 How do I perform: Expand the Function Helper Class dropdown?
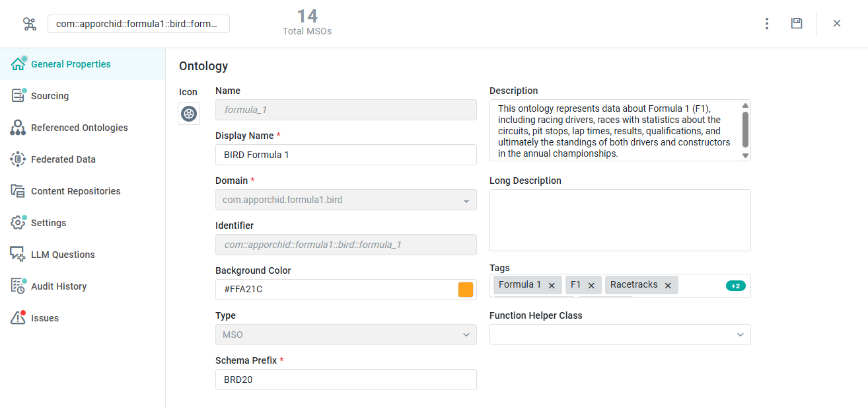point(740,335)
